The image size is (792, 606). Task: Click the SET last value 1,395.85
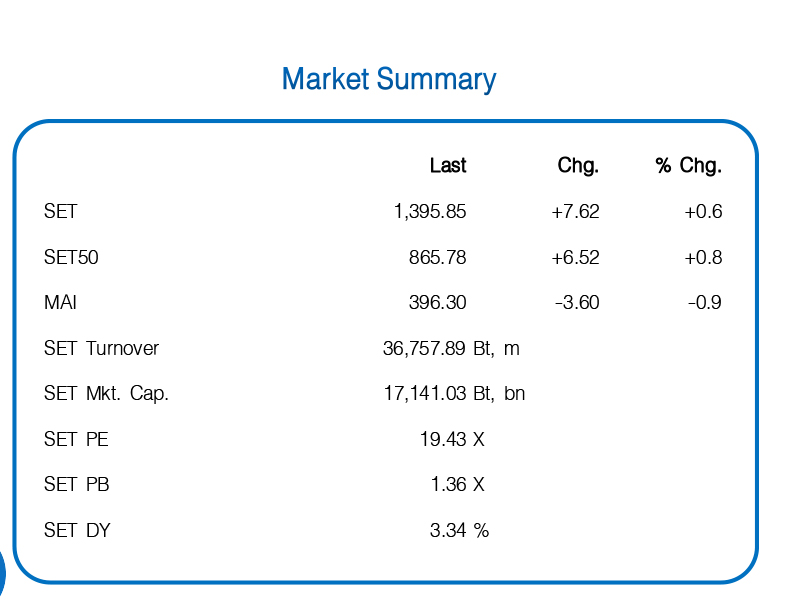click(x=430, y=212)
